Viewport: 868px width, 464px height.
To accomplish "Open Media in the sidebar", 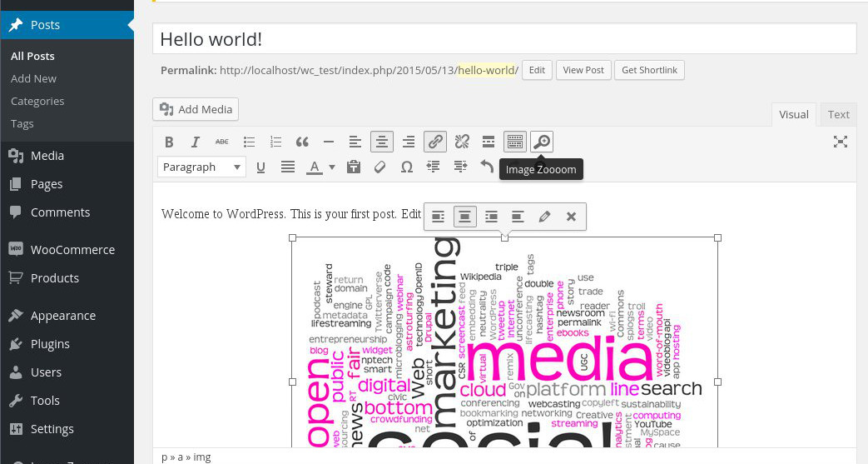I will point(67,156).
